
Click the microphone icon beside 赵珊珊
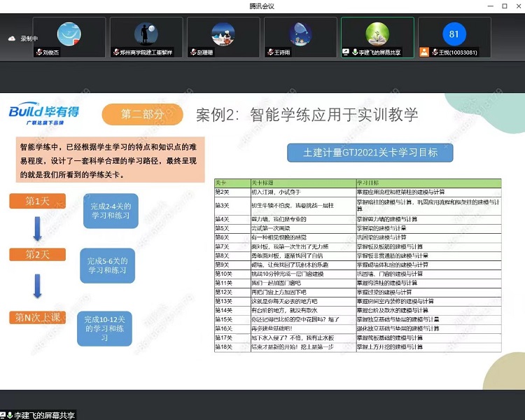coord(193,52)
